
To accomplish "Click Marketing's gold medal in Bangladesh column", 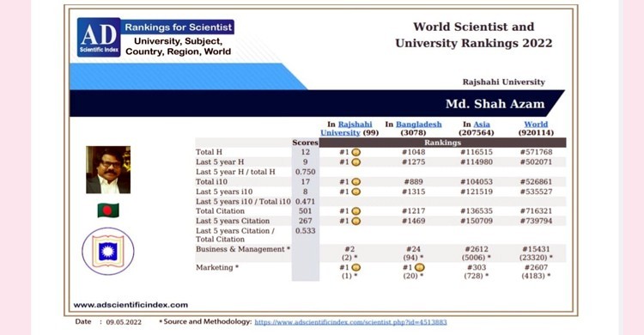I will coord(419,268).
